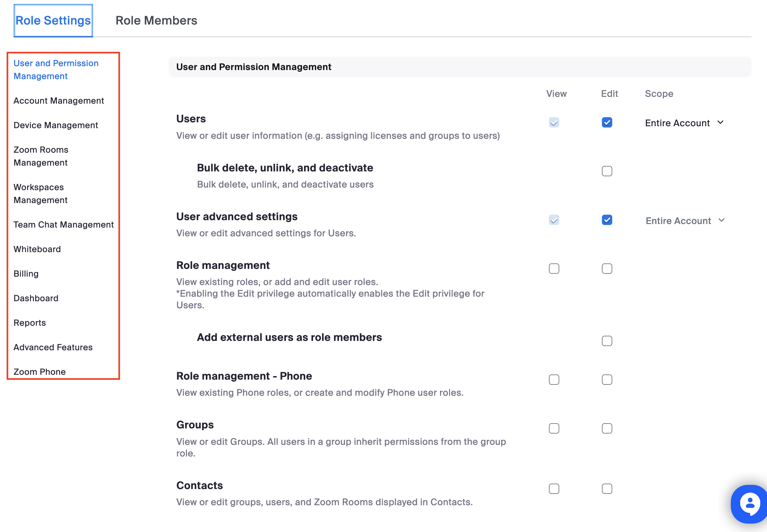Switch to the Role Members tab

tap(156, 20)
